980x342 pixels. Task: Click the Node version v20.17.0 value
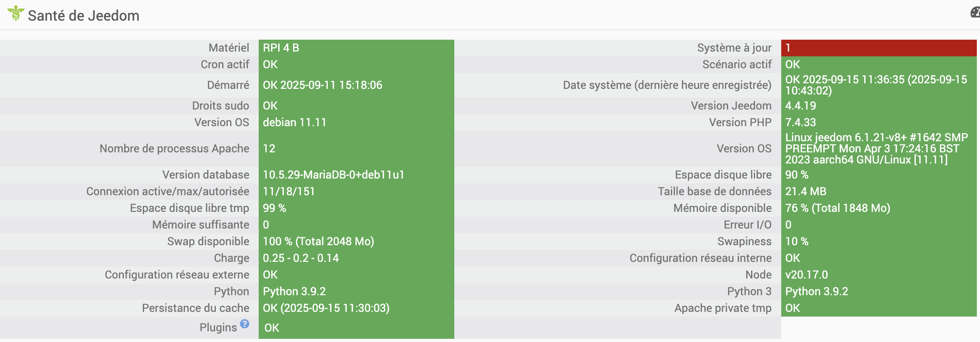coord(807,275)
